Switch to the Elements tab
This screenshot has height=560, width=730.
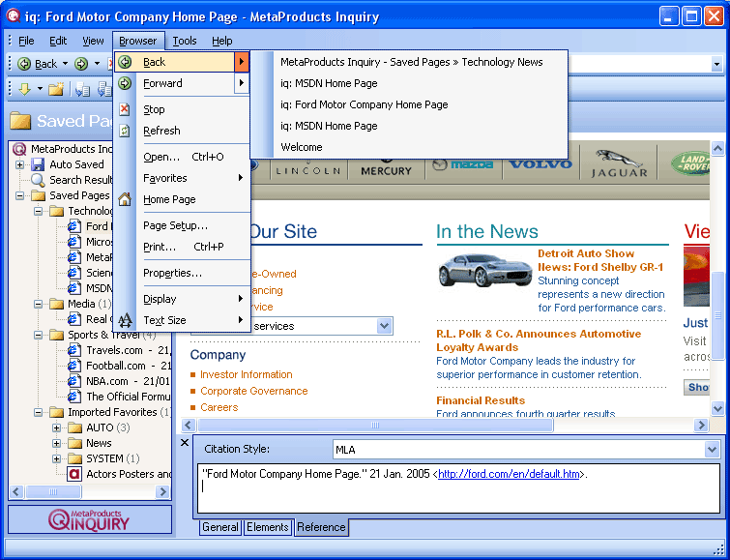click(x=268, y=527)
